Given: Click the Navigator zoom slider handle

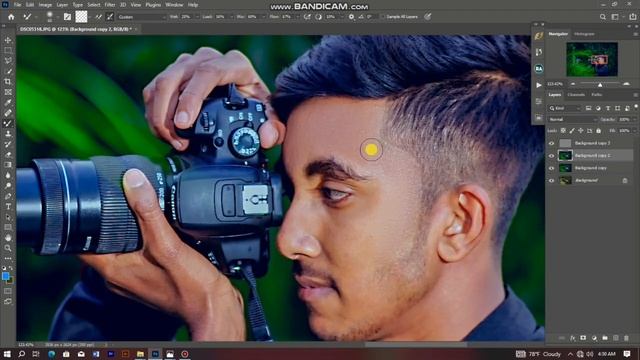Looking at the screenshot, I should point(600,84).
